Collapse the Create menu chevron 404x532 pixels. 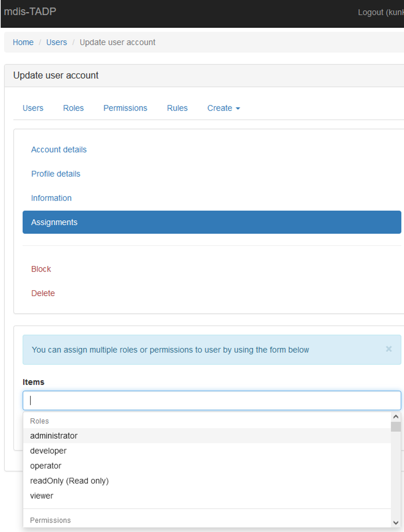237,108
